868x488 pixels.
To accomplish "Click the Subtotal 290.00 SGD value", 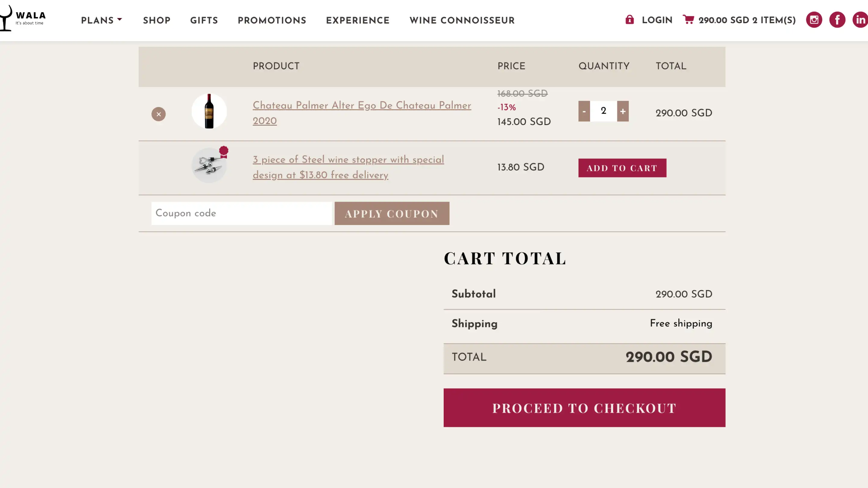I will click(684, 294).
